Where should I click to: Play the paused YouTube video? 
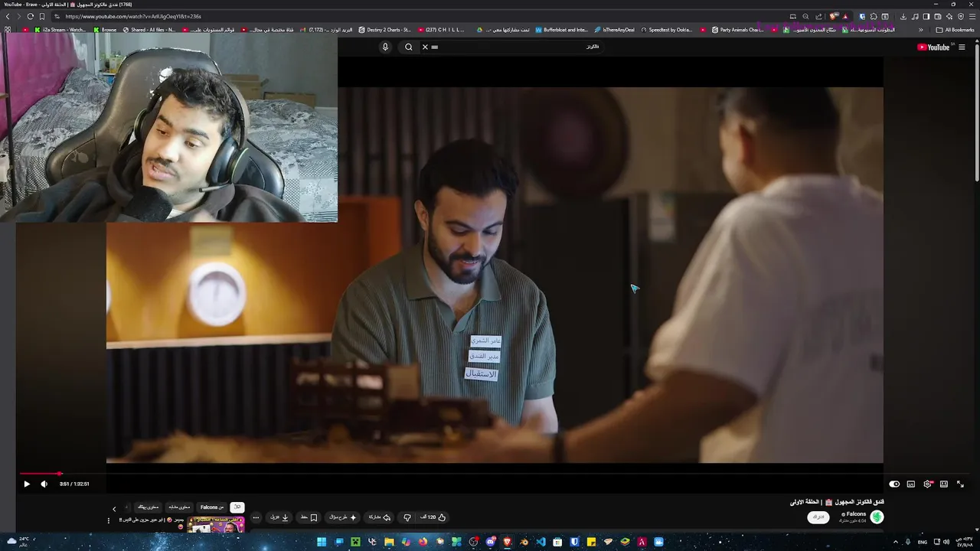coord(27,484)
